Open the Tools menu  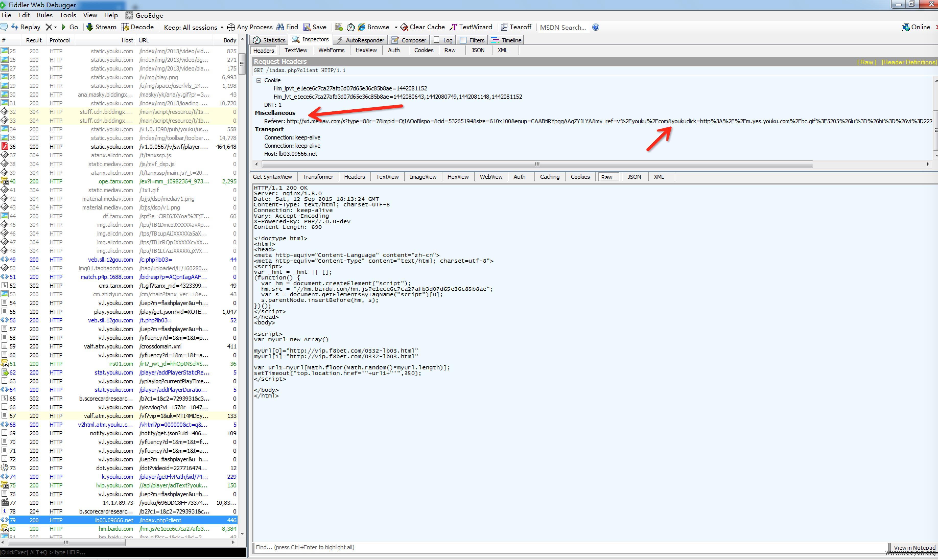point(68,16)
